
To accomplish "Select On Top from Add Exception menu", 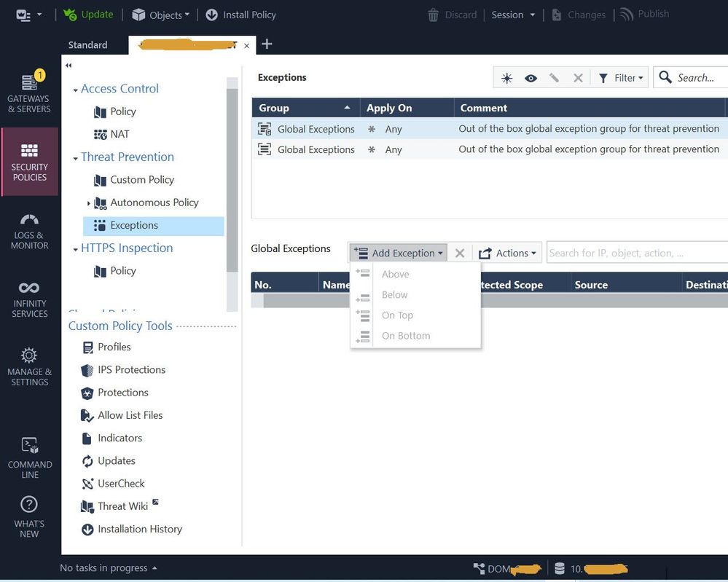I will pos(397,315).
